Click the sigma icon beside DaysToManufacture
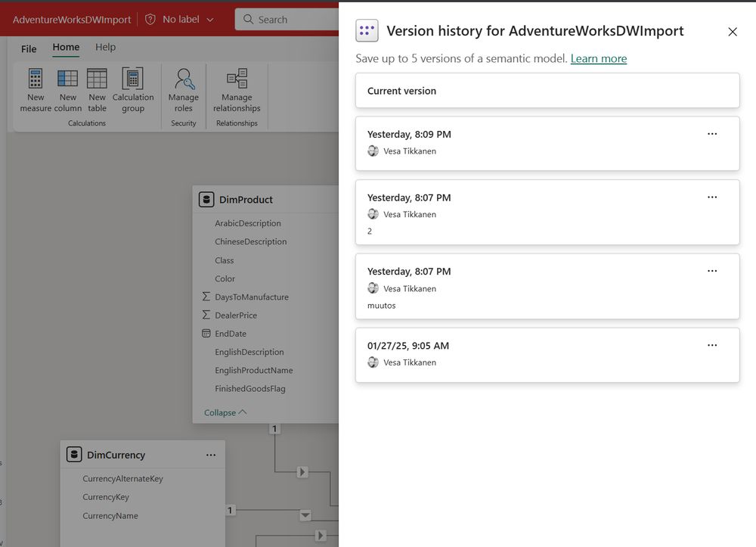756x547 pixels. tap(206, 296)
